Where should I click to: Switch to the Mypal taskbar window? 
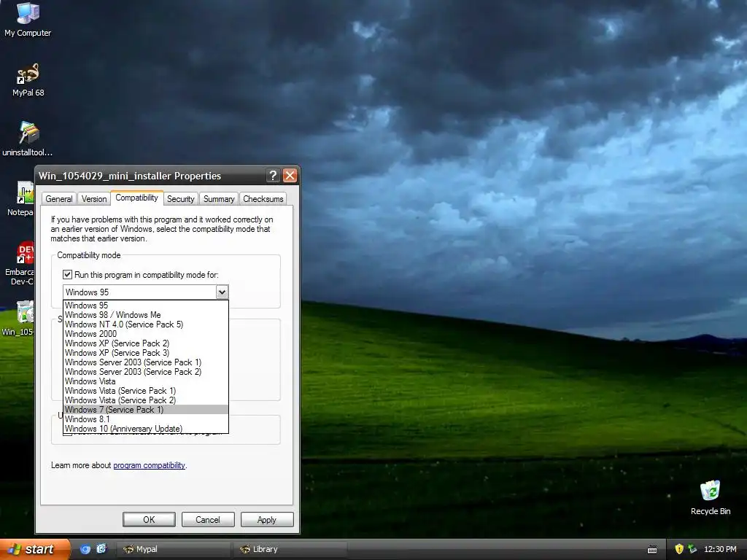174,549
